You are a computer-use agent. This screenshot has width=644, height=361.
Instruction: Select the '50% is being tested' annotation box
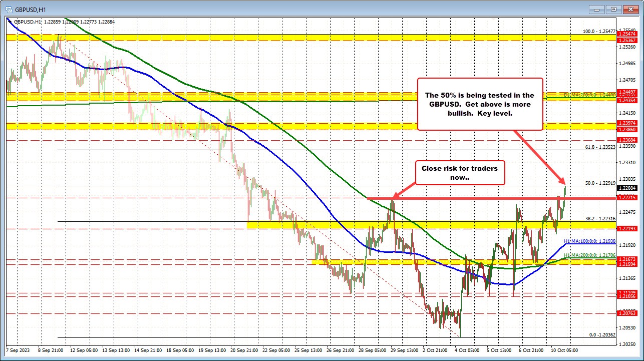click(480, 104)
